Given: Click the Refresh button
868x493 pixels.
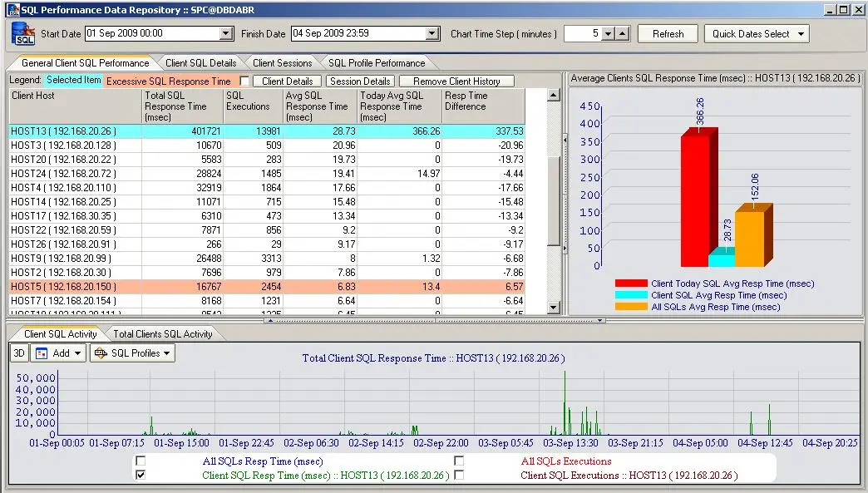Looking at the screenshot, I should pos(668,34).
